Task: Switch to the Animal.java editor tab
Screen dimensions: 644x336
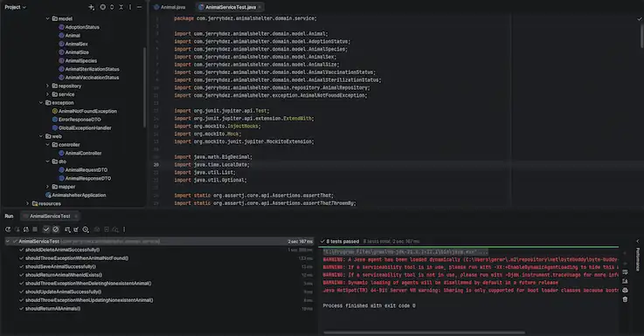Action: pos(170,7)
